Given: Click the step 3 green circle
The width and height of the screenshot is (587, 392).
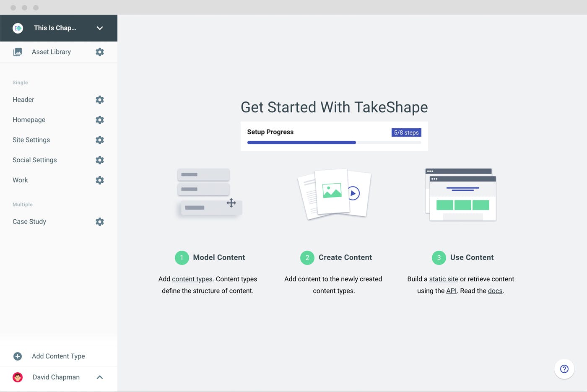Looking at the screenshot, I should tap(439, 258).
